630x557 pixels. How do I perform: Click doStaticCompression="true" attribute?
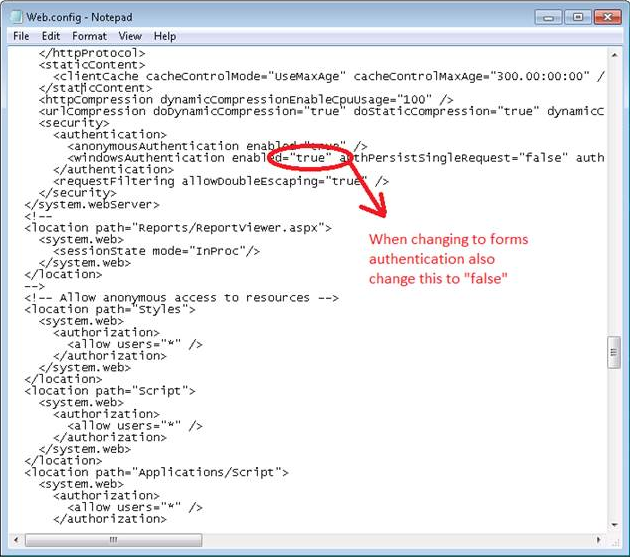pyautogui.click(x=446, y=111)
